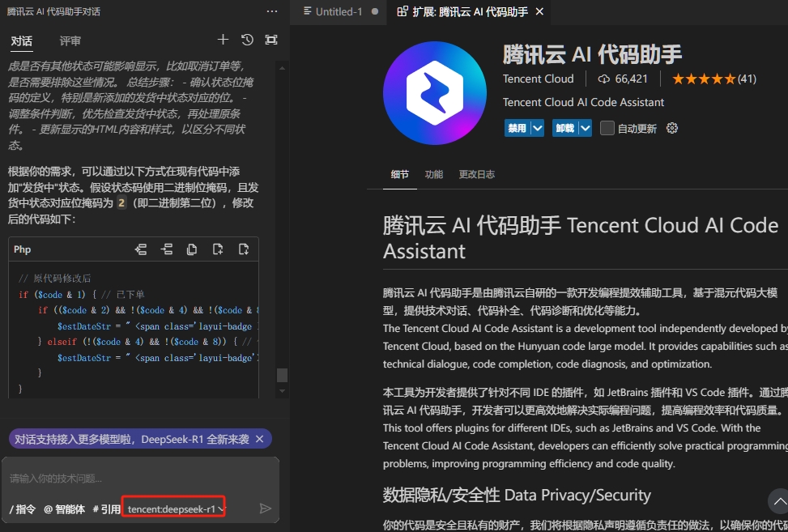Screen dimensions: 788x532
Task: Click new-file icon in Php block header
Action: click(218, 249)
